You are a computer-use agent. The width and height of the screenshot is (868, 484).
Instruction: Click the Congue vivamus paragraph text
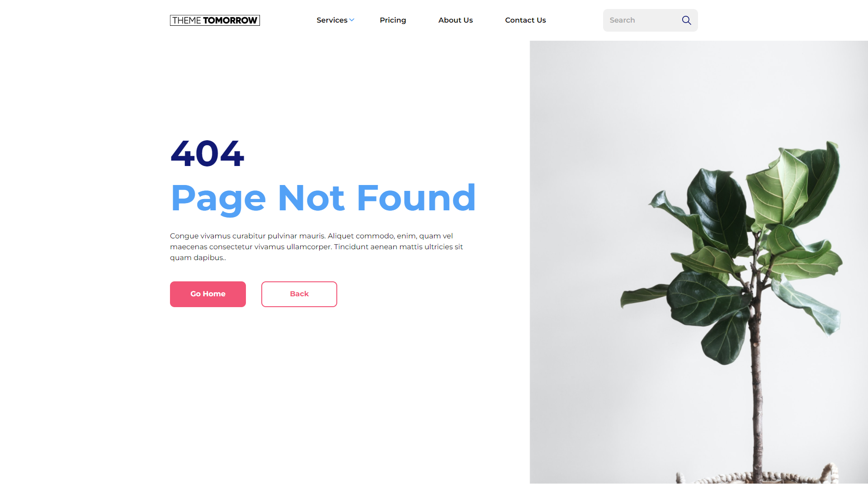[316, 247]
